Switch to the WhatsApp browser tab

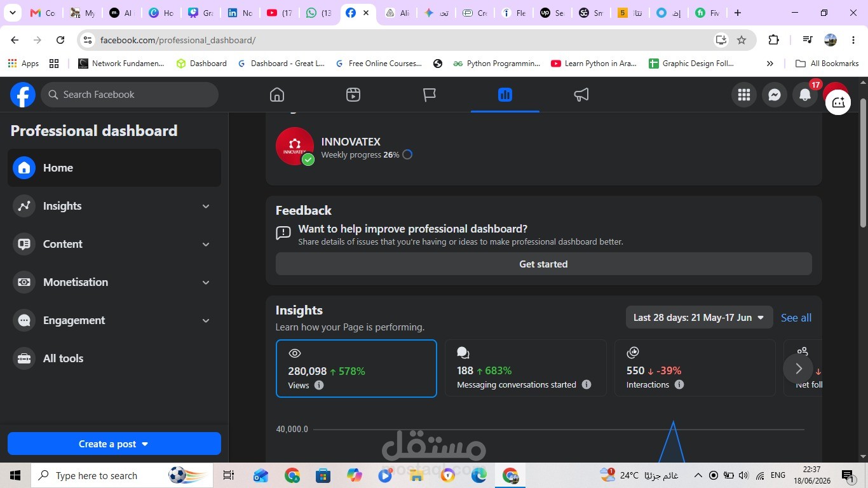[x=319, y=13]
